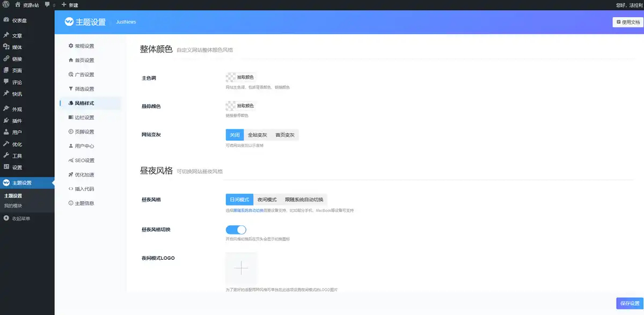This screenshot has width=644, height=315.
Task: Click the 保存设置 button
Action: pyautogui.click(x=630, y=303)
